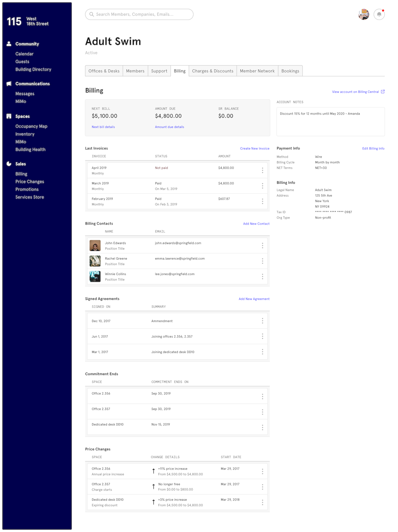Click John Edwards contact photo
The image size is (398, 532).
95,246
